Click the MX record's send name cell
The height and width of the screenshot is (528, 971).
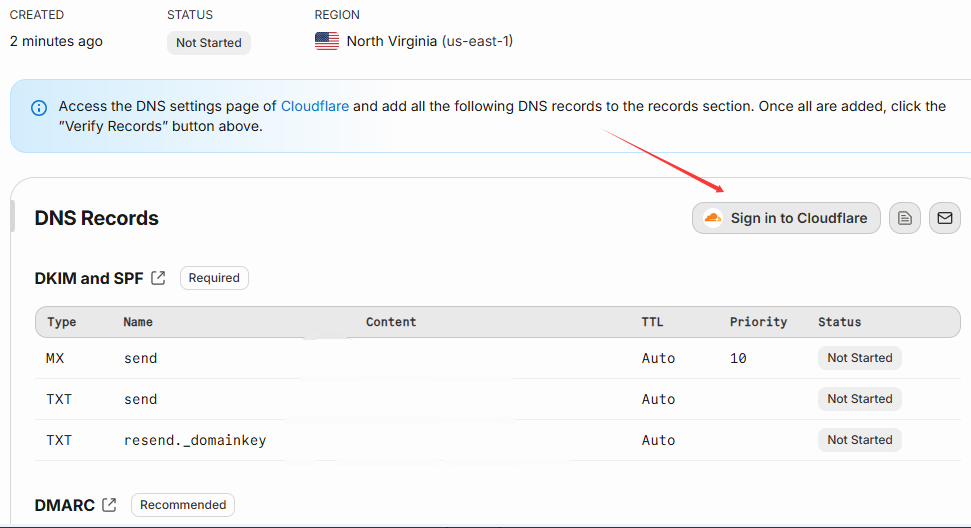click(x=140, y=358)
